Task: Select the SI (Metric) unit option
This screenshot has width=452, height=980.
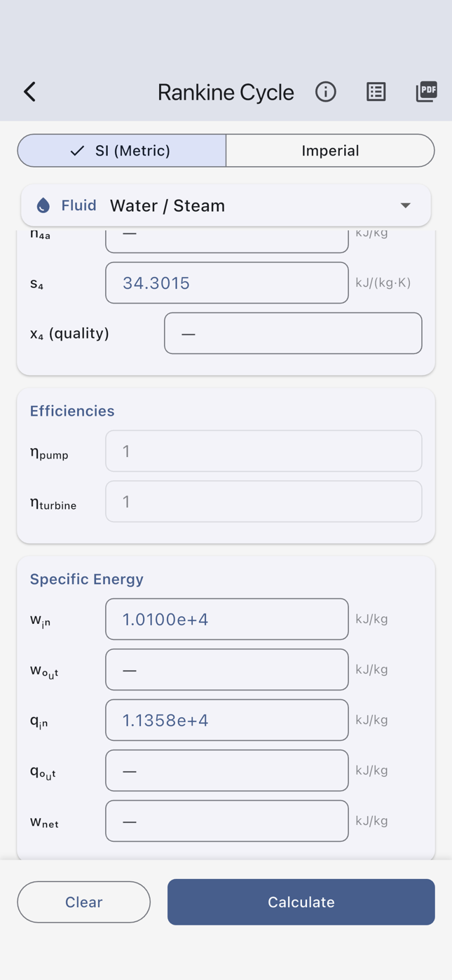Action: click(x=121, y=150)
